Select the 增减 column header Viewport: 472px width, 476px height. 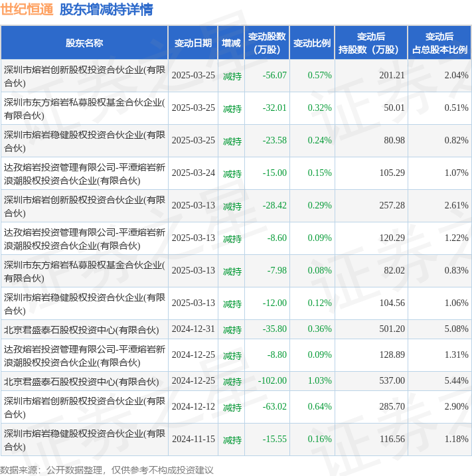tap(231, 43)
